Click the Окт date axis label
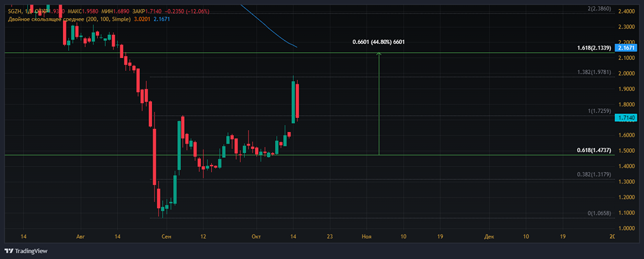The image size is (644, 259). tap(257, 237)
